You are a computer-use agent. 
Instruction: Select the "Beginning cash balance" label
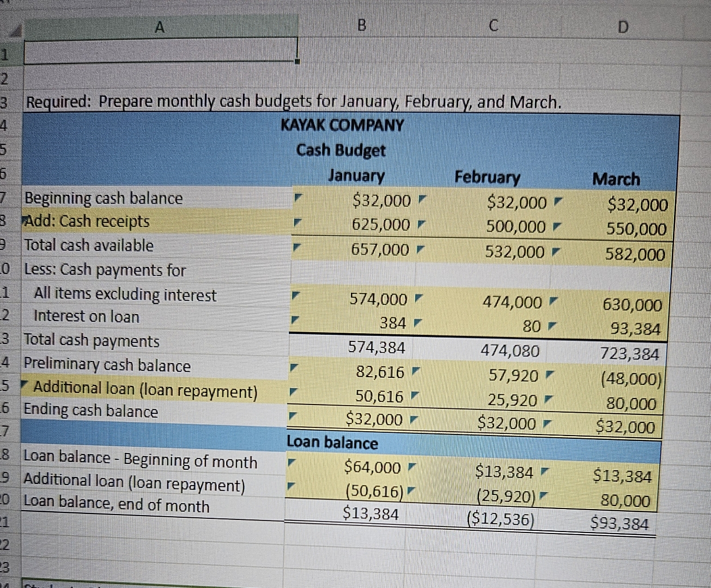click(x=104, y=198)
